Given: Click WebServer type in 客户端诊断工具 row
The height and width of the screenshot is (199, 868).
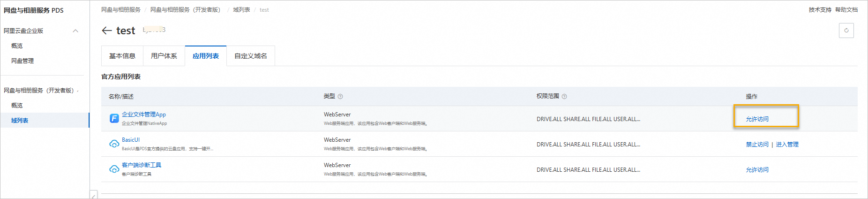Looking at the screenshot, I should [x=337, y=165].
